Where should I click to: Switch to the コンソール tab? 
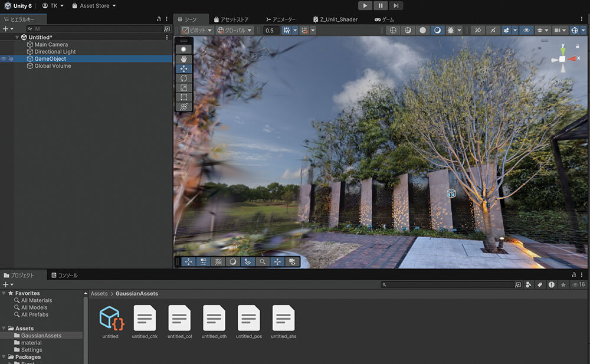tap(64, 276)
